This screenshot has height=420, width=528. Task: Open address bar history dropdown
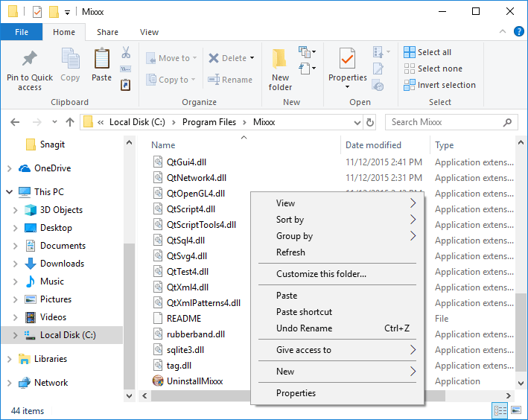click(357, 123)
